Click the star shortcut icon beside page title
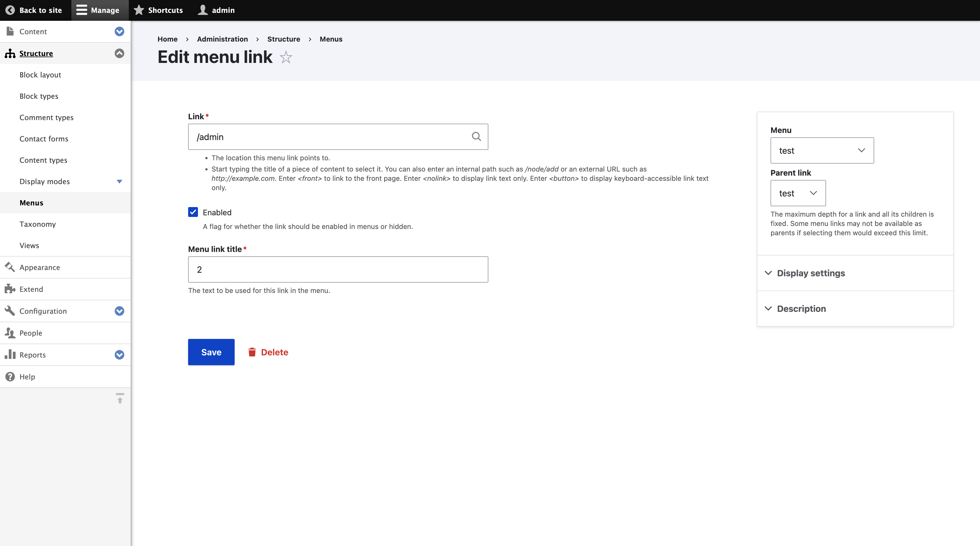Image resolution: width=980 pixels, height=546 pixels. pyautogui.click(x=286, y=57)
